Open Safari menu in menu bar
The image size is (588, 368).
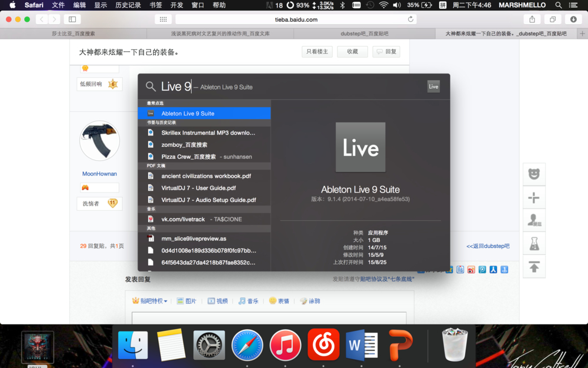(x=34, y=5)
